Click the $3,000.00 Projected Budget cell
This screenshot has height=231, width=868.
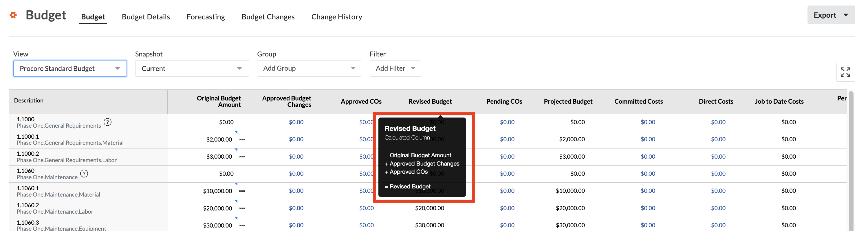(x=572, y=157)
